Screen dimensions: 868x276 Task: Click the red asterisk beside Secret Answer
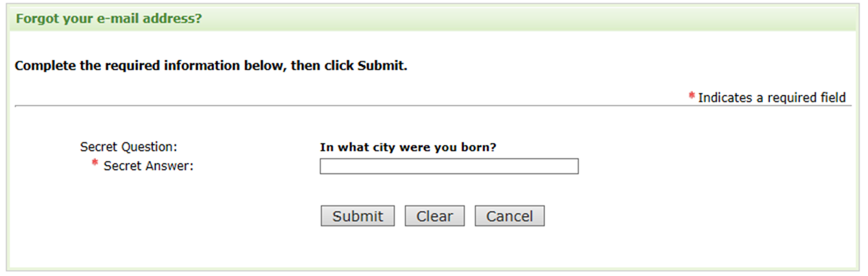coord(95,164)
